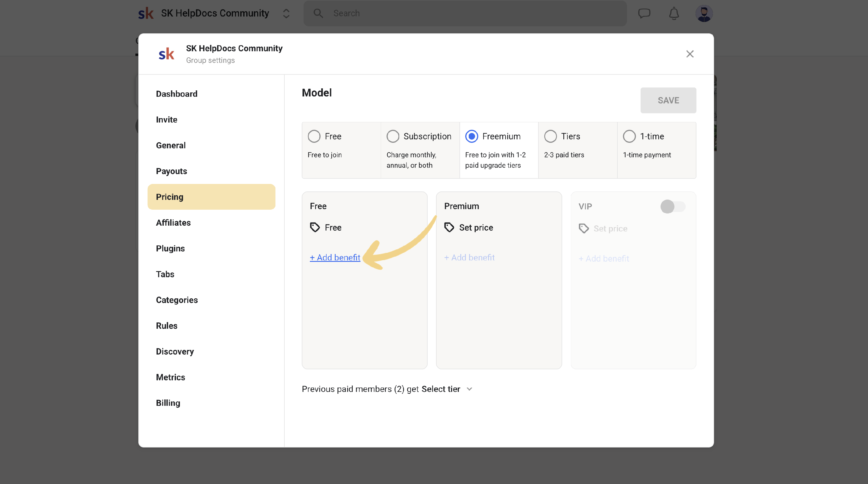
Task: Click the SK logo in the settings header
Action: pyautogui.click(x=166, y=54)
